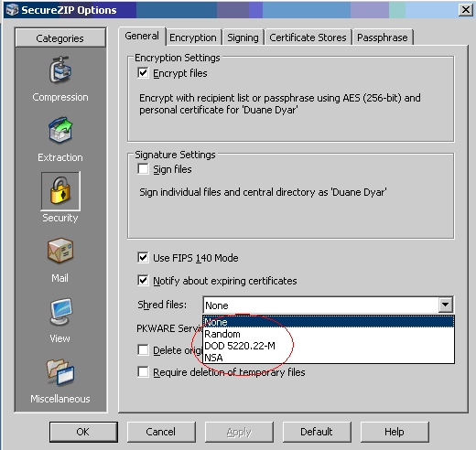Image resolution: width=476 pixels, height=450 pixels.
Task: Open the View monitor icon
Action: click(x=60, y=312)
